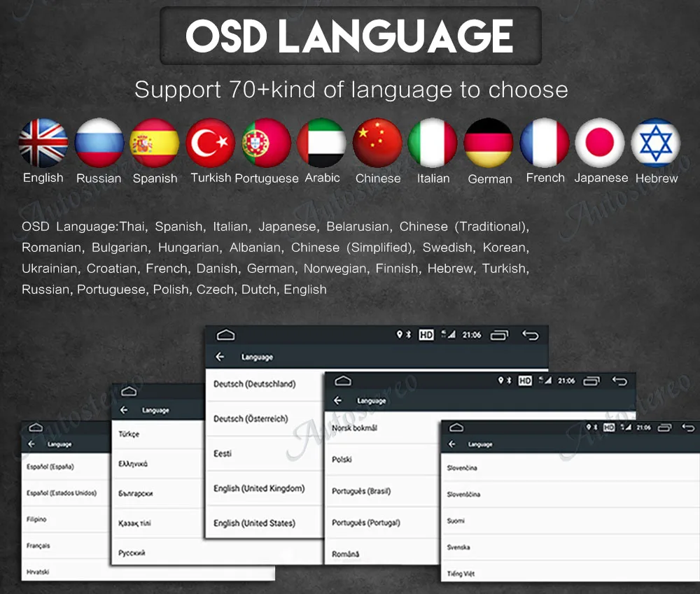Viewport: 700px width, 594px height.
Task: Tap recent apps icon in Norsk bokmål window
Action: click(x=591, y=381)
